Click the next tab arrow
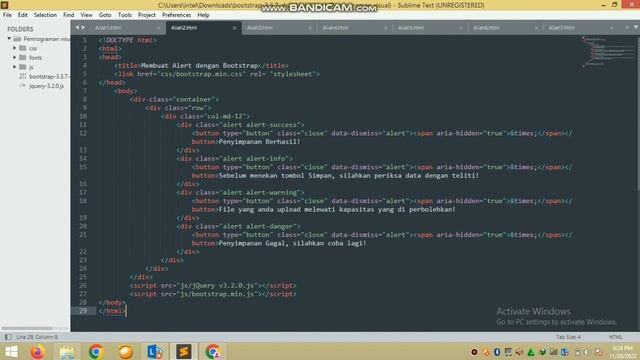The width and height of the screenshot is (640, 360). pos(83,27)
